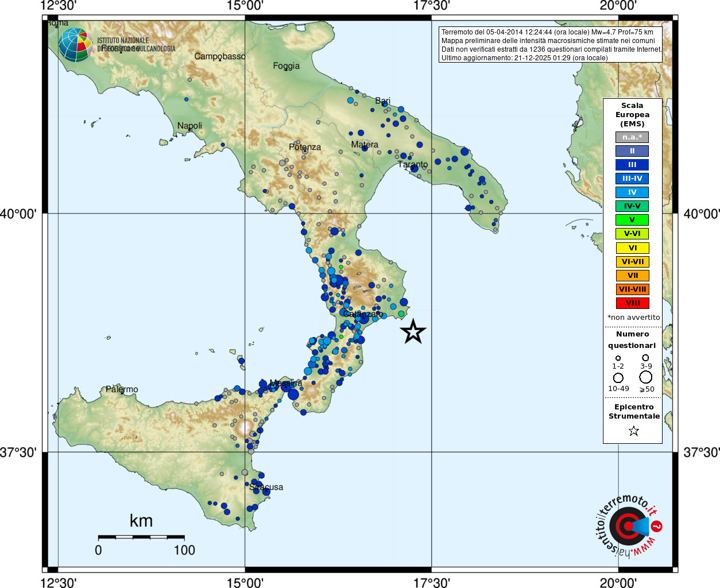Click the 'Mappa preliminare delle intensità' line
The image size is (720, 588).
548,41
